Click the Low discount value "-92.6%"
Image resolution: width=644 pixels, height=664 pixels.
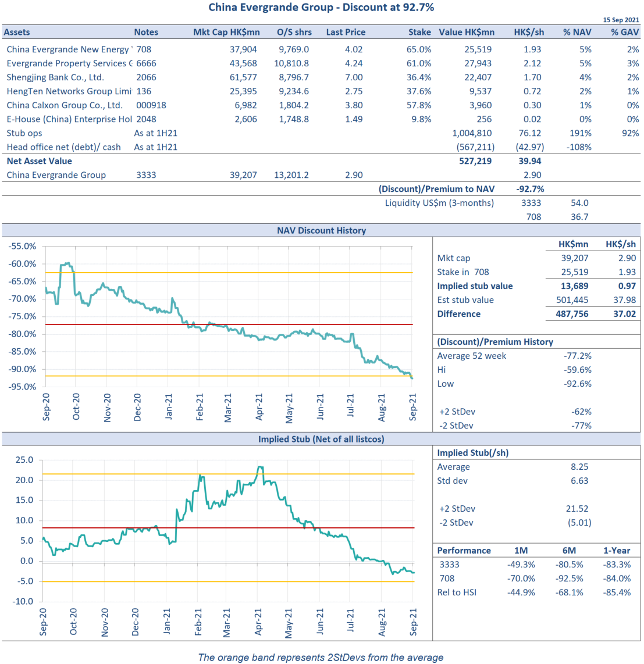pos(578,384)
